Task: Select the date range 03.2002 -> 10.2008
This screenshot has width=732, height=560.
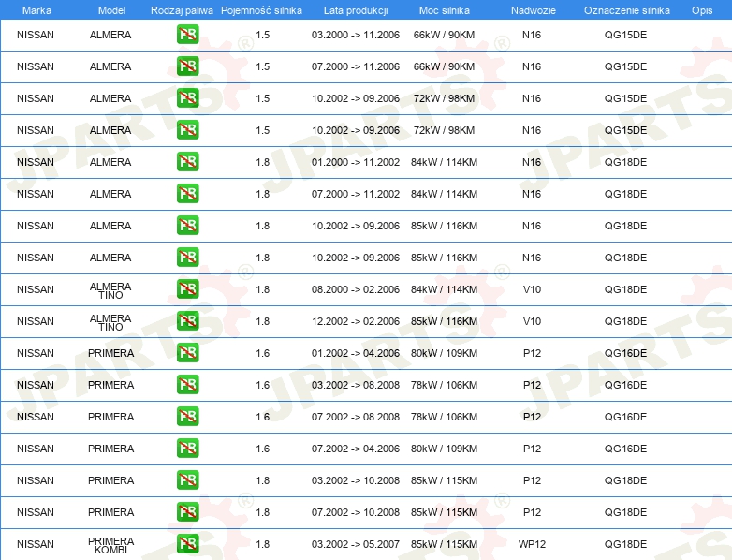Action: click(356, 480)
